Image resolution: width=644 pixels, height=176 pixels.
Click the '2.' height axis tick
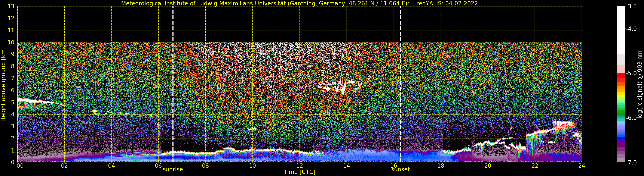13,138
